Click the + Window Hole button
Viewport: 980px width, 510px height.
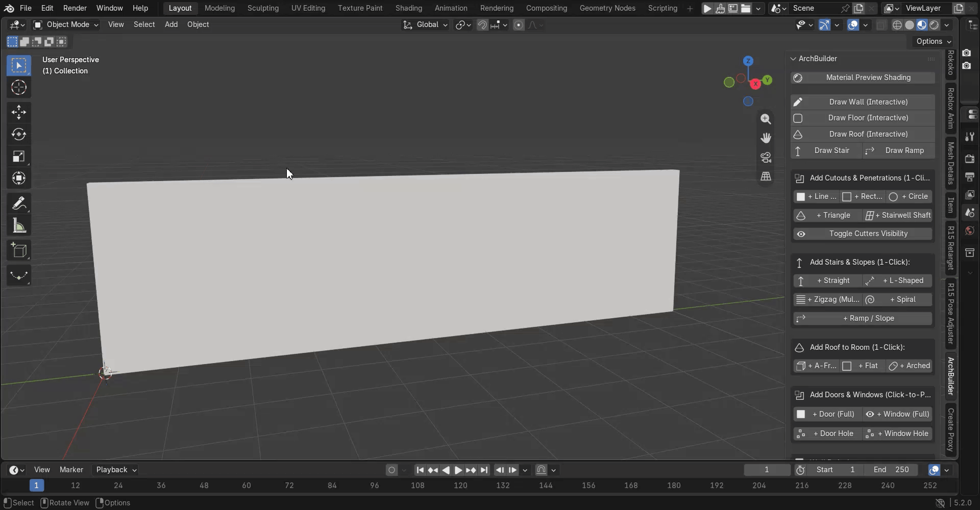(898, 433)
